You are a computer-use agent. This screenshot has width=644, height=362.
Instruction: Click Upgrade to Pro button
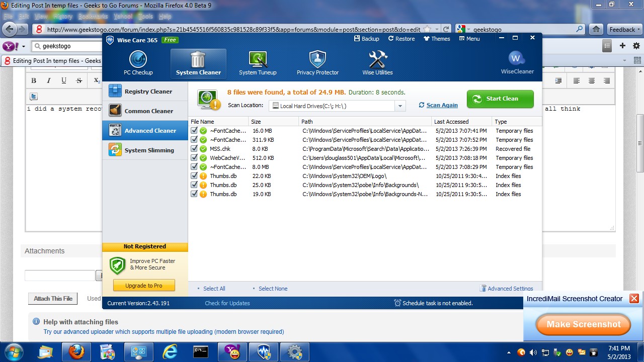tap(144, 286)
